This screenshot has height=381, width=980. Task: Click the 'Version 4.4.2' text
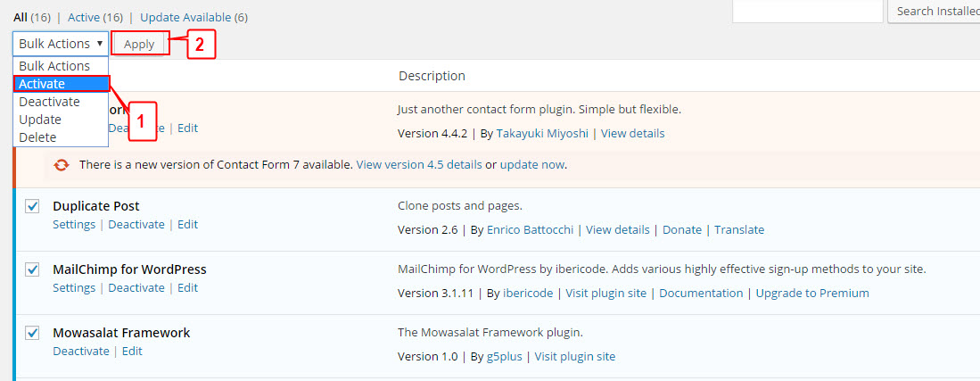click(x=432, y=133)
